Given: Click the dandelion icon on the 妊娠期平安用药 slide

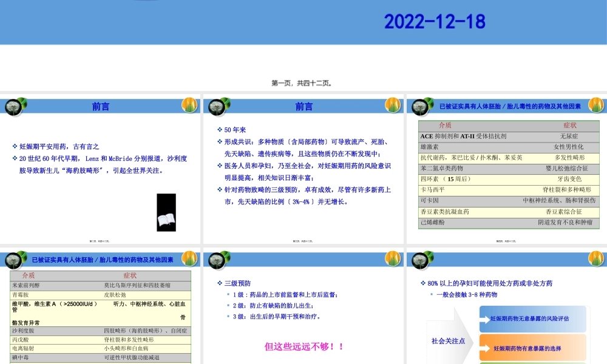Looking at the screenshot, I should [x=16, y=107].
